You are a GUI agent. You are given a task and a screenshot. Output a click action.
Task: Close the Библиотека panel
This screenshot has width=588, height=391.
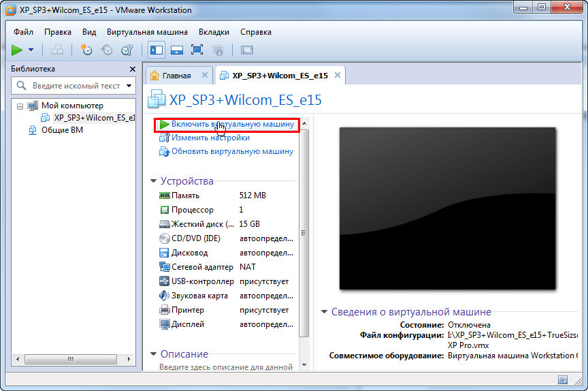pyautogui.click(x=133, y=69)
